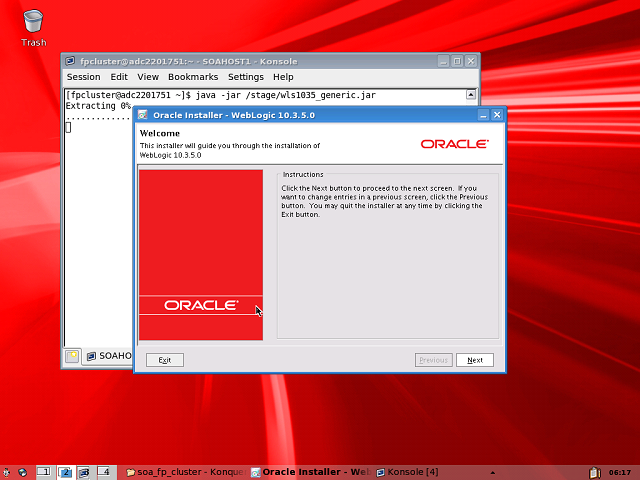Switch to virtual desktop 4 in pager
The width and height of the screenshot is (640, 480).
pyautogui.click(x=105, y=472)
